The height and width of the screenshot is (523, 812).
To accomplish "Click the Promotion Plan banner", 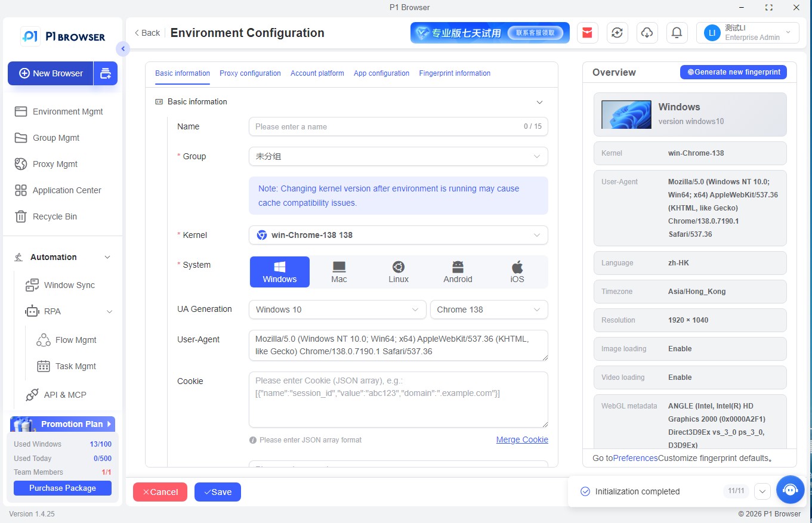I will click(63, 424).
